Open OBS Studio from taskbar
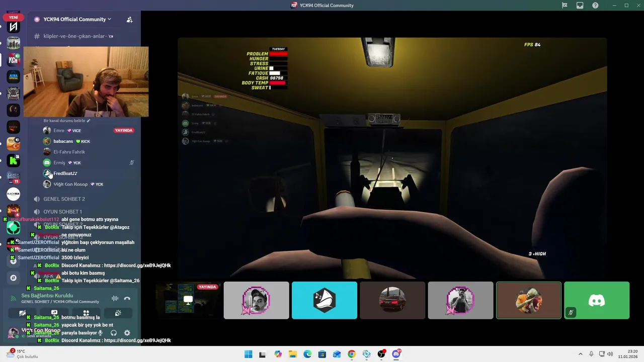Viewport: 644px width, 362px height. point(381,354)
